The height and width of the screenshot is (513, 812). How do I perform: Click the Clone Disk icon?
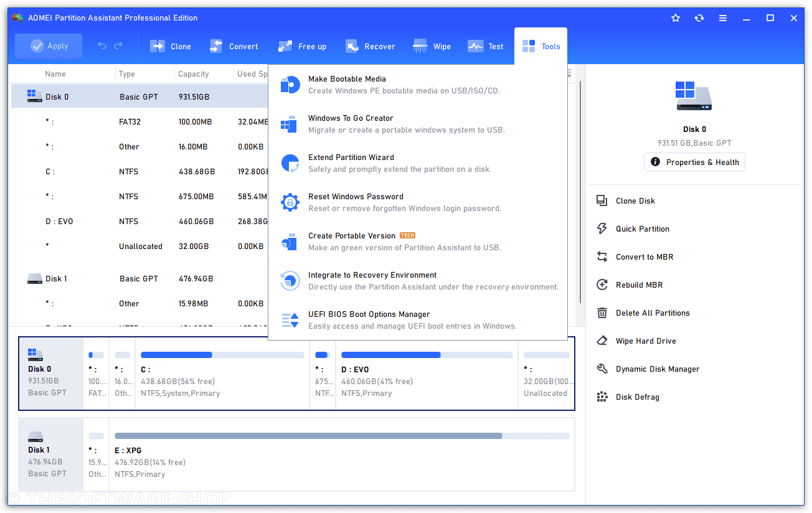pyautogui.click(x=602, y=200)
